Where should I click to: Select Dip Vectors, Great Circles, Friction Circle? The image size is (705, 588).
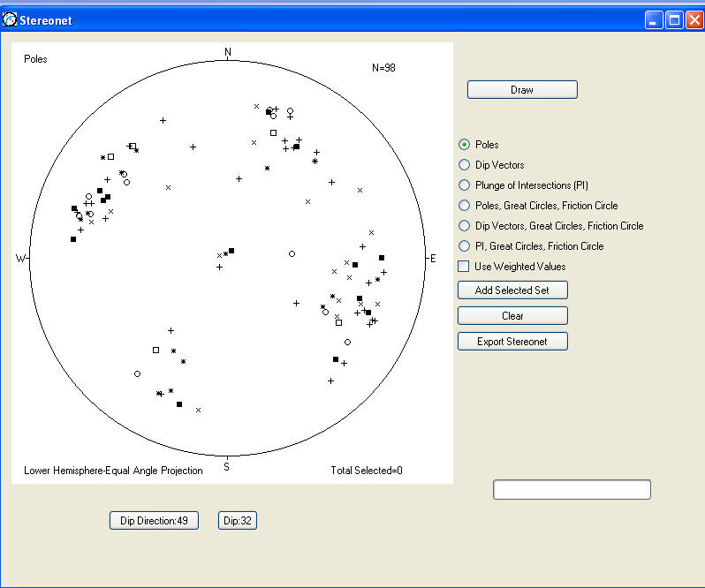pyautogui.click(x=464, y=226)
